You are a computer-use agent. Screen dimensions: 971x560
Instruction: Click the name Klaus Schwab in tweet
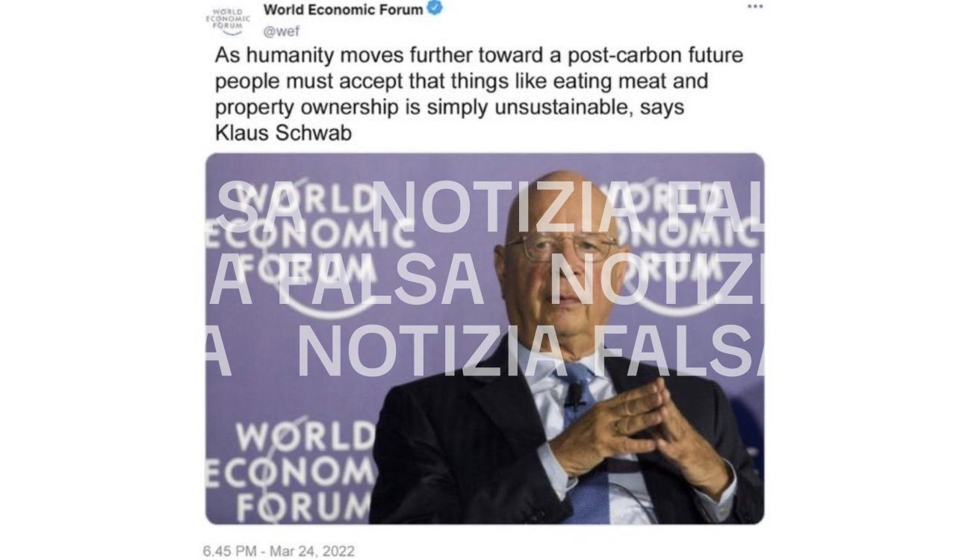click(283, 134)
